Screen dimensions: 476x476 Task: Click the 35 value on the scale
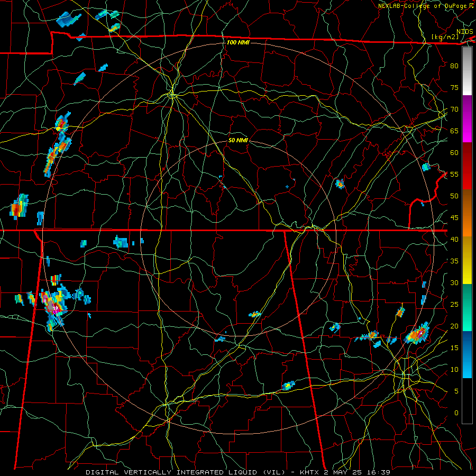pyautogui.click(x=454, y=261)
